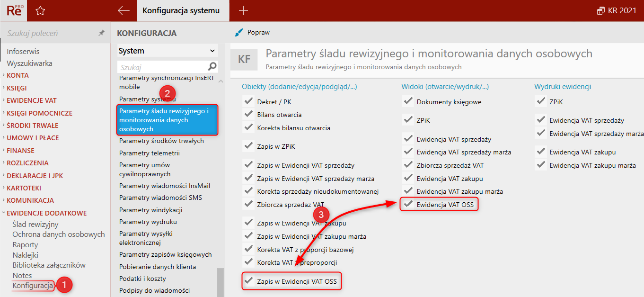Uncheck Zapis w Ewidencji VAT OSS
The image size is (644, 297).
[248, 281]
